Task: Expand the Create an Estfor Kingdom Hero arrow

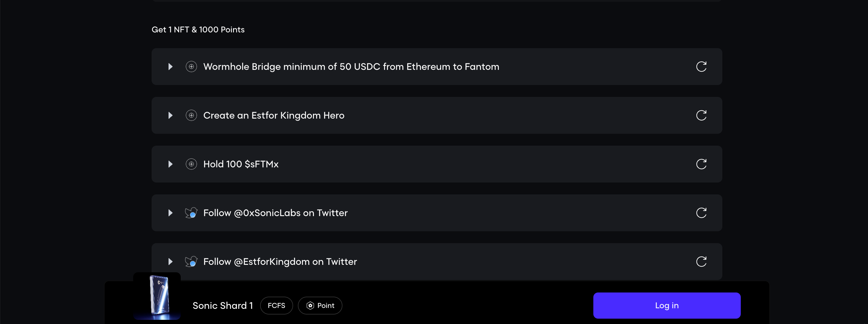Action: [170, 115]
